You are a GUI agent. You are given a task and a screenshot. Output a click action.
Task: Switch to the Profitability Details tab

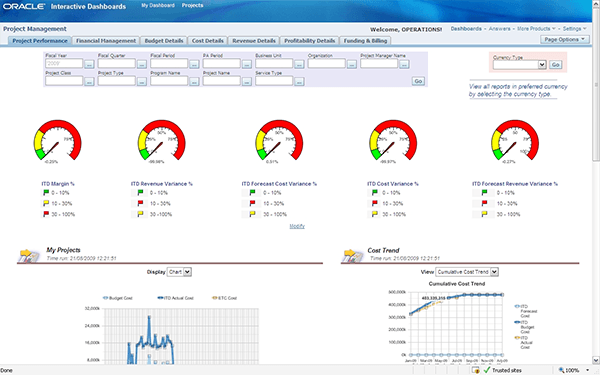310,41
